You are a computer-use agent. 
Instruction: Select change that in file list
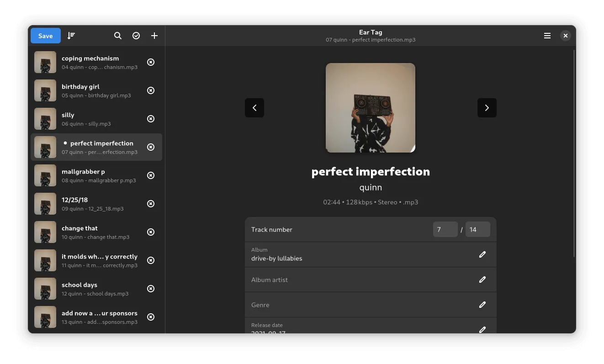pyautogui.click(x=96, y=232)
